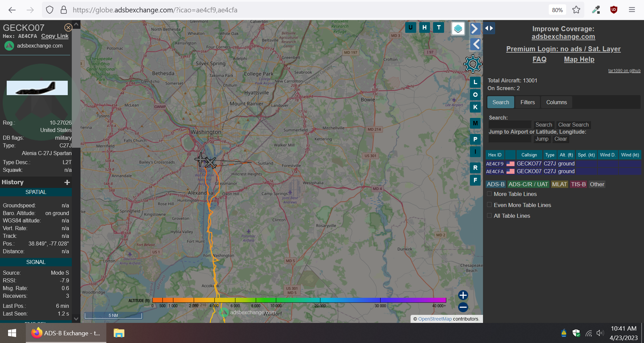Open the Filters tab

click(528, 102)
